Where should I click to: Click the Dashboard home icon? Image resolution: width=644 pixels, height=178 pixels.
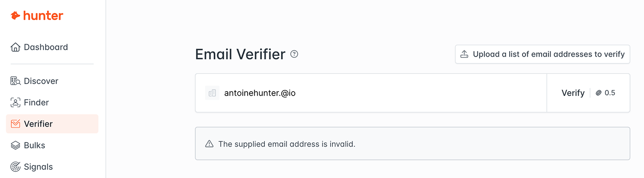pyautogui.click(x=15, y=47)
